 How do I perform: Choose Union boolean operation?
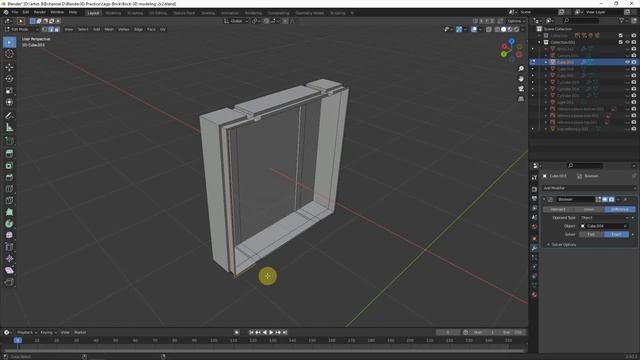[589, 209]
